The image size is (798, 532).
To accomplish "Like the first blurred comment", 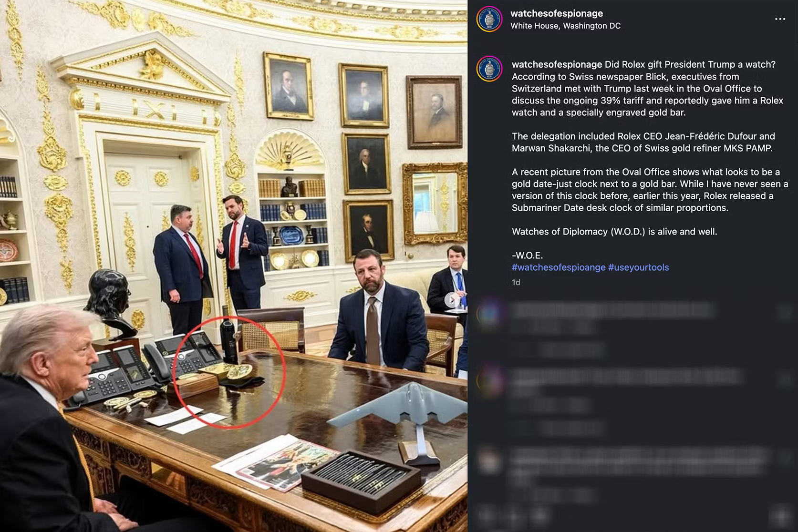I will click(x=784, y=313).
